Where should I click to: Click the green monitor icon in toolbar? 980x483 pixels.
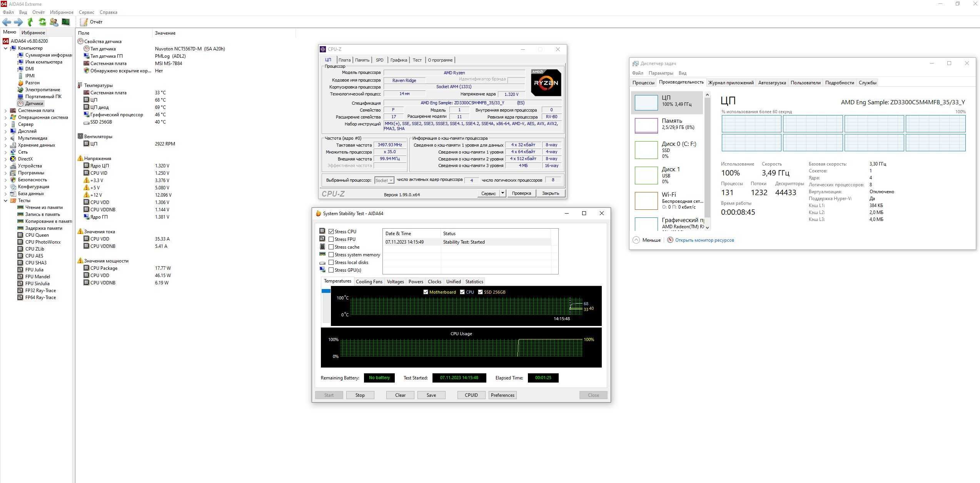pyautogui.click(x=66, y=22)
